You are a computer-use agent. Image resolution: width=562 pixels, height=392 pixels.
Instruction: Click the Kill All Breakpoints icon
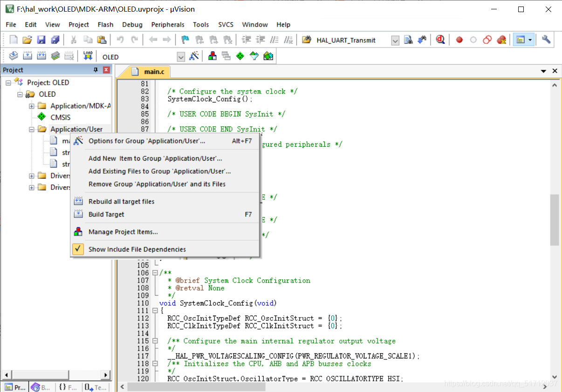[501, 40]
